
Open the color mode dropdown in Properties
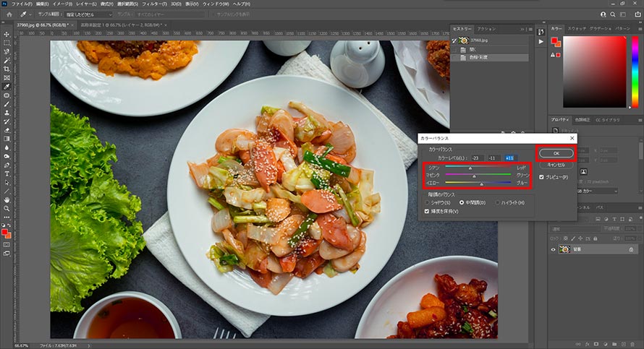coord(598,191)
